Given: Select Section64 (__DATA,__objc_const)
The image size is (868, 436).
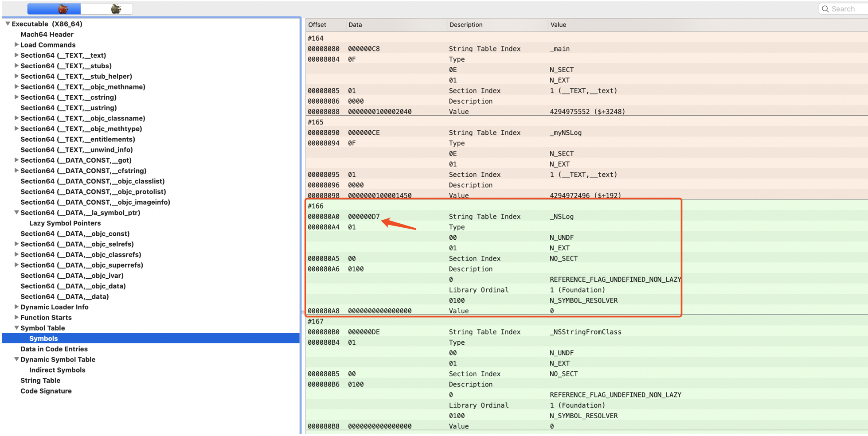Looking at the screenshot, I should [x=75, y=234].
